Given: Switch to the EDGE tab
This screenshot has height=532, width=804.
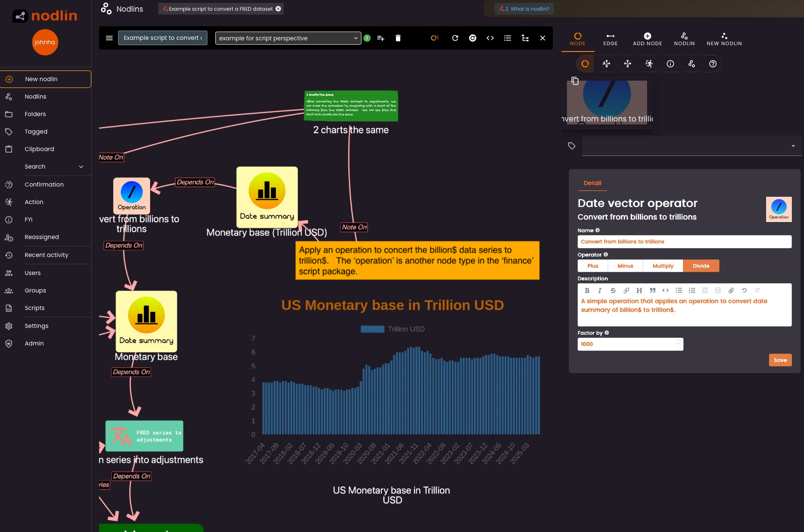Looking at the screenshot, I should (x=610, y=39).
